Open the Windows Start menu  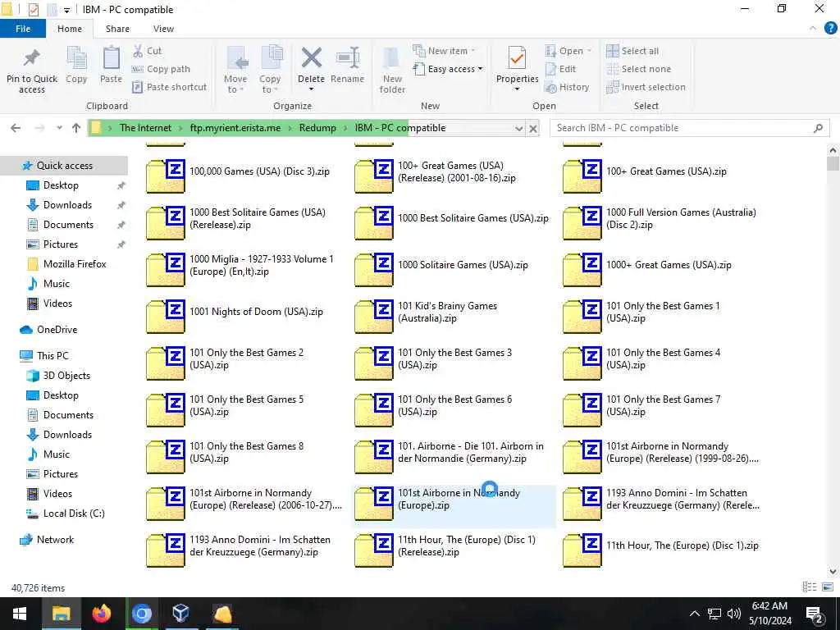tap(20, 614)
